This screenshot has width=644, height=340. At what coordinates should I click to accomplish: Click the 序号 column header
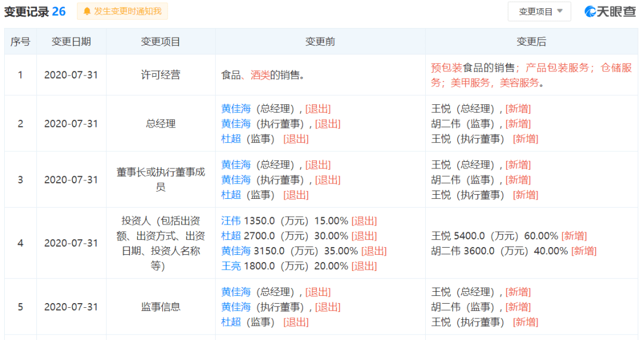tap(20, 42)
